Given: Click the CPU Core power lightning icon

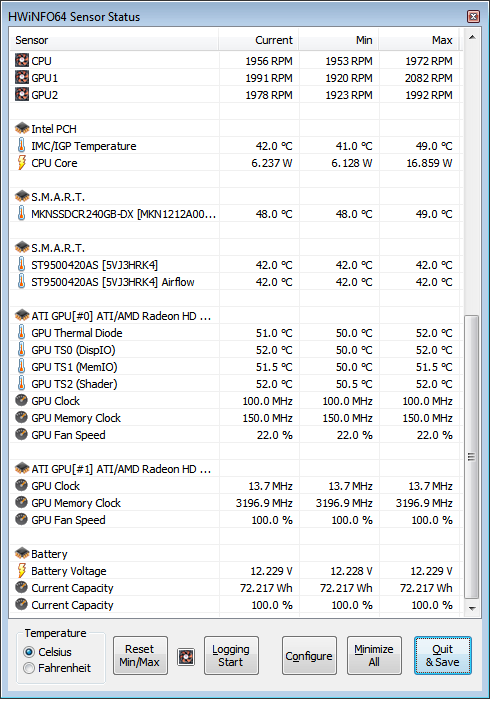Looking at the screenshot, I should tap(21, 163).
